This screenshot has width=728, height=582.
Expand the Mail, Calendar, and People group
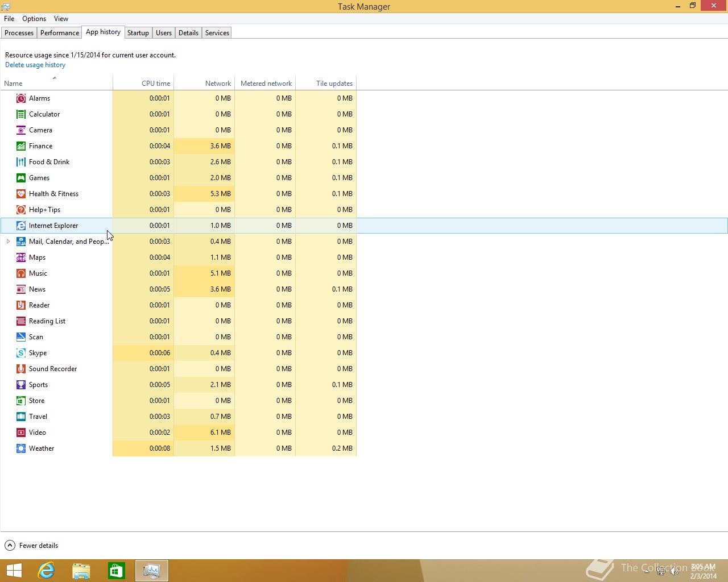tap(8, 242)
